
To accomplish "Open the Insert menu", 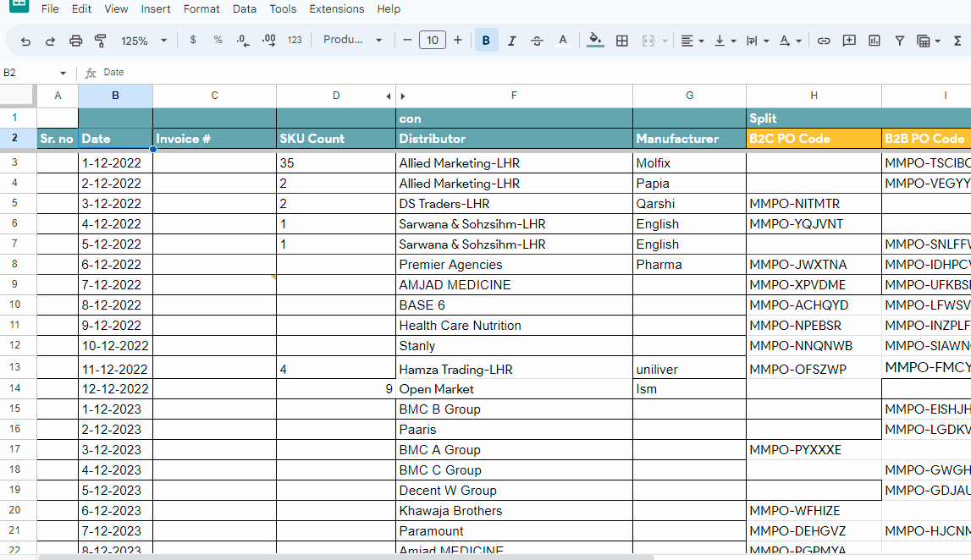I will click(156, 8).
